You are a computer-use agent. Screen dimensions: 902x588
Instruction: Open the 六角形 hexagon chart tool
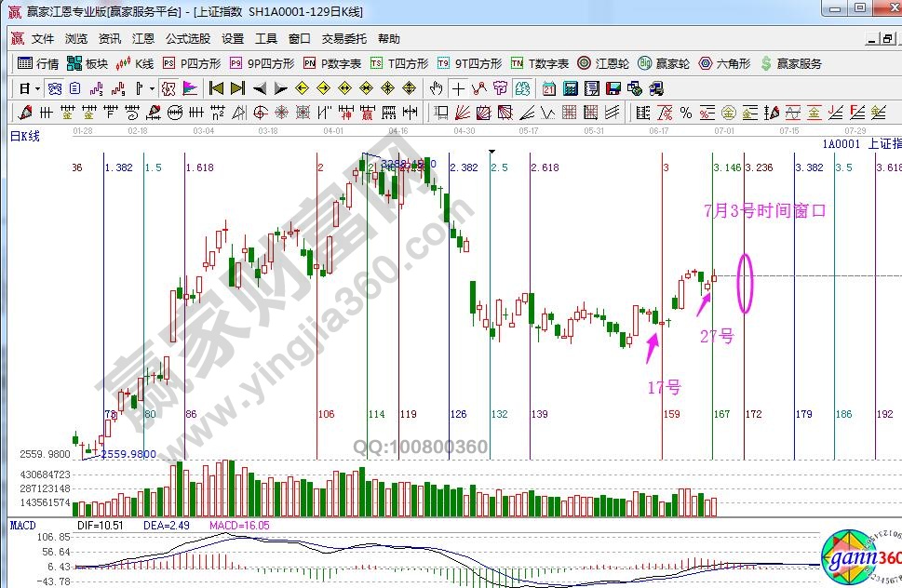(729, 64)
